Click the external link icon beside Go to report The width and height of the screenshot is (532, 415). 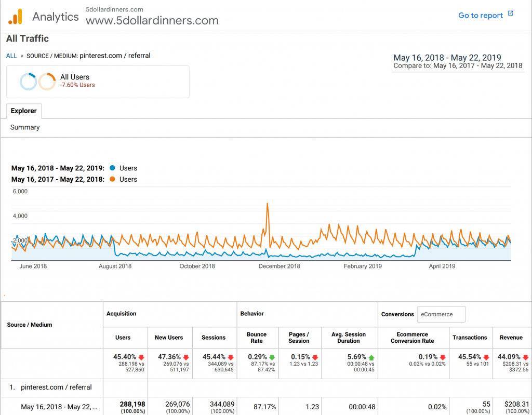point(510,13)
